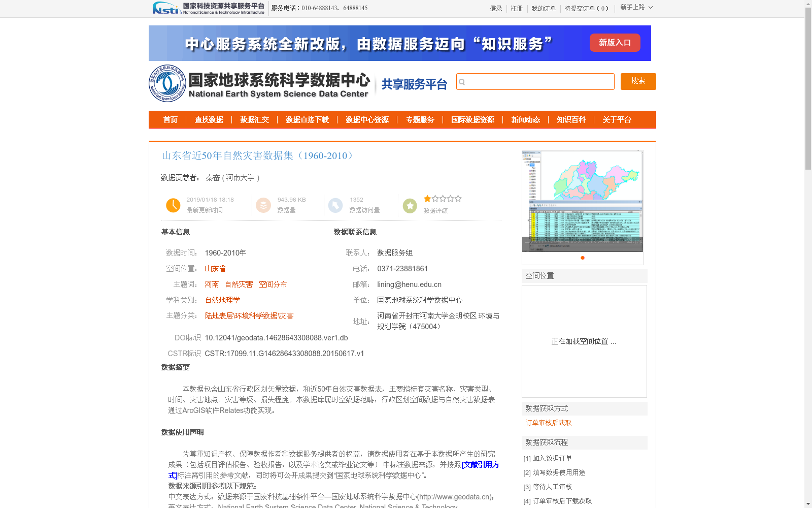This screenshot has height=508, width=812.
Task: Click the DOI value 10.12041/geodata text
Action: (x=277, y=338)
